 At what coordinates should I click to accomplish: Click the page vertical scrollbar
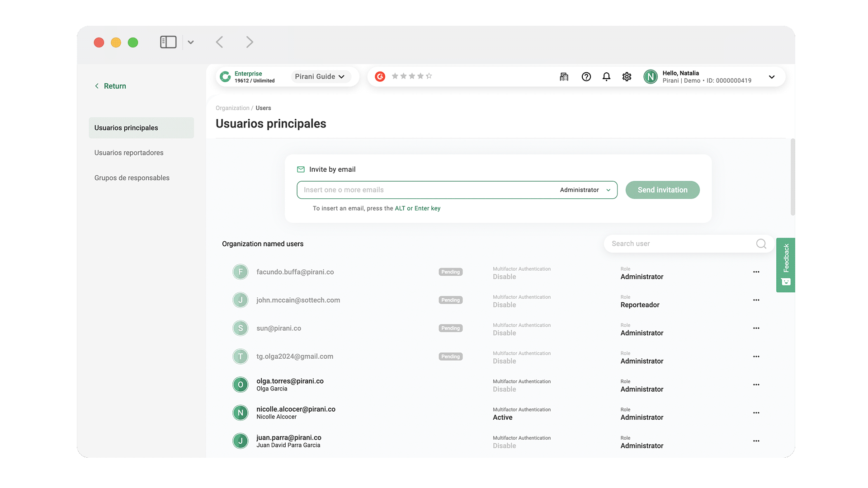click(792, 177)
